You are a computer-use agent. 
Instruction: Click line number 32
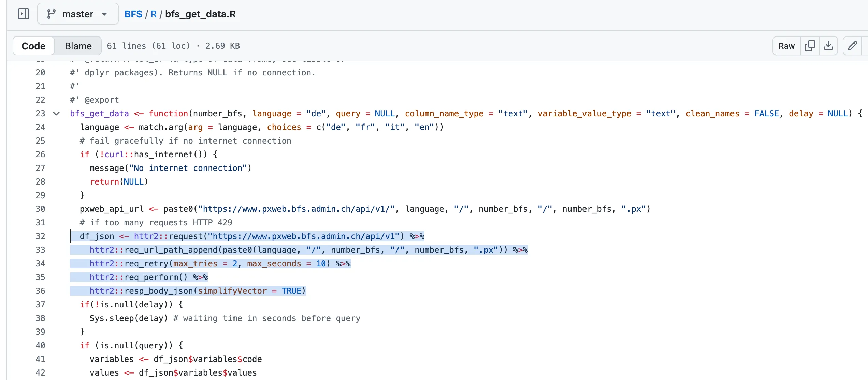pyautogui.click(x=40, y=236)
